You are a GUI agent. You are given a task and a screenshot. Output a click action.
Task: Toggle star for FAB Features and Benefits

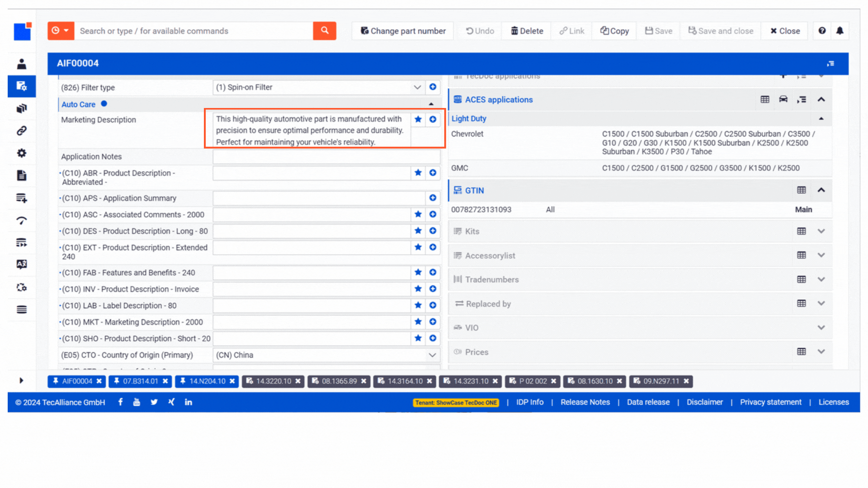(x=418, y=272)
